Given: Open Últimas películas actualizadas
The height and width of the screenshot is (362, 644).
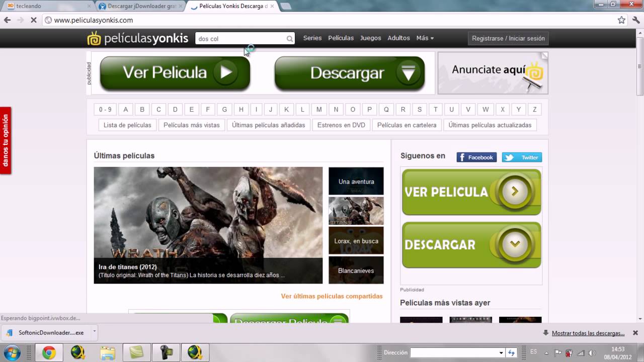Looking at the screenshot, I should pyautogui.click(x=490, y=125).
